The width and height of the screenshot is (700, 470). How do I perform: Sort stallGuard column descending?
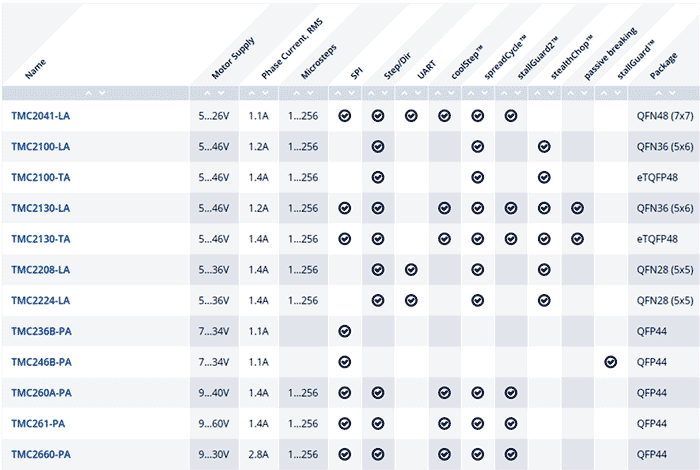[x=617, y=93]
